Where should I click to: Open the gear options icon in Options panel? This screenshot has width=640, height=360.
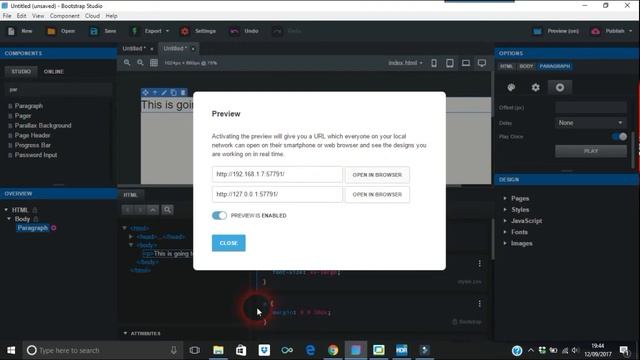click(536, 87)
